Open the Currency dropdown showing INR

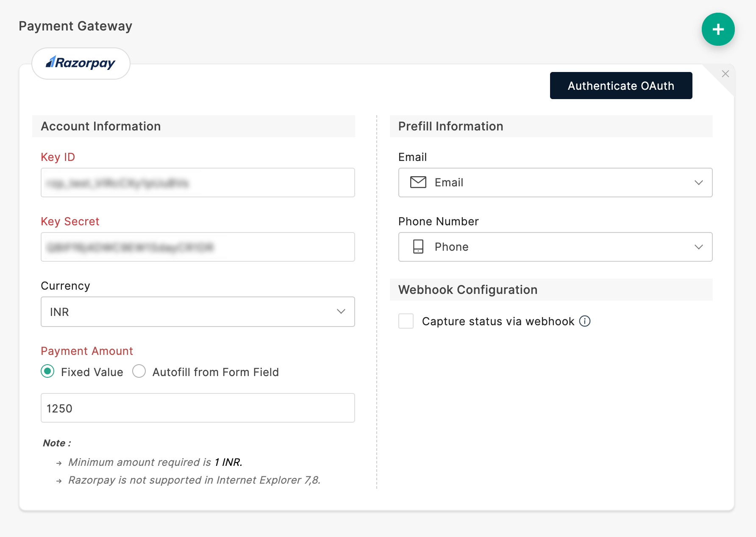point(198,312)
